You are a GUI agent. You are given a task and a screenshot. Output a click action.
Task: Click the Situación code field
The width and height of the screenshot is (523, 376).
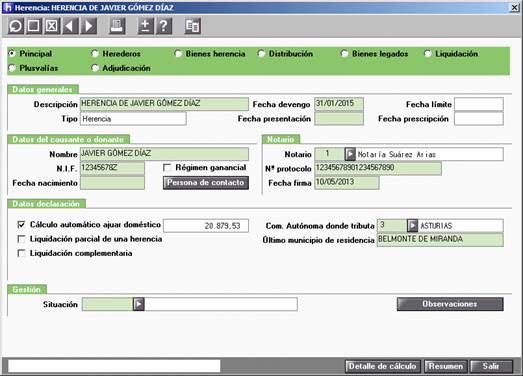coord(107,304)
